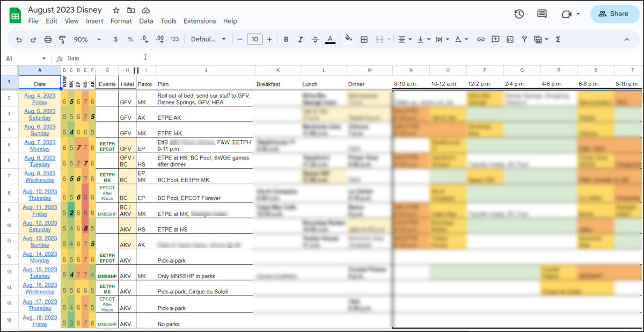Activate the Paint format roller tool

(62, 39)
